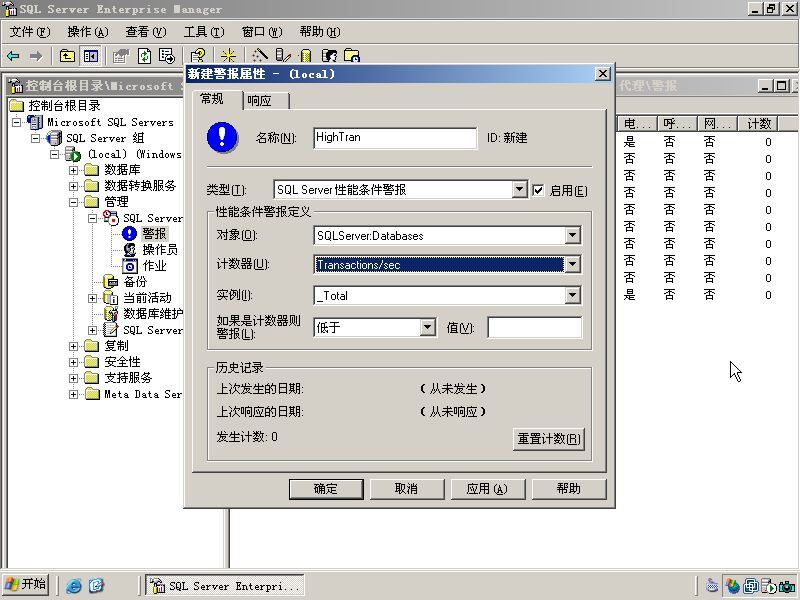Click the 应用(A) button

coord(487,489)
